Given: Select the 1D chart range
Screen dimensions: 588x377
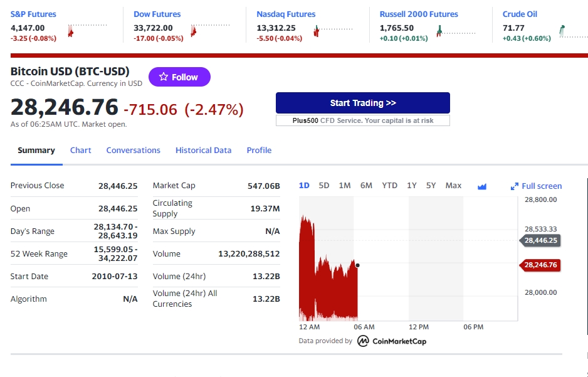Looking at the screenshot, I should 304,186.
